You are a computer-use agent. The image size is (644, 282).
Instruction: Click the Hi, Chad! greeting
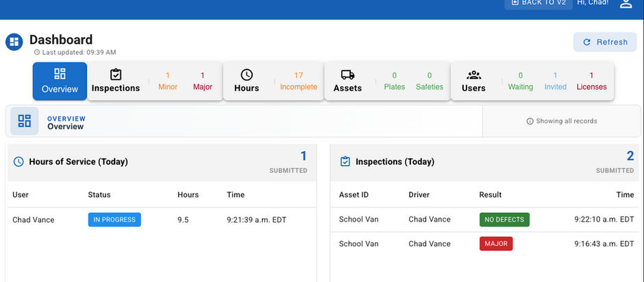click(593, 3)
